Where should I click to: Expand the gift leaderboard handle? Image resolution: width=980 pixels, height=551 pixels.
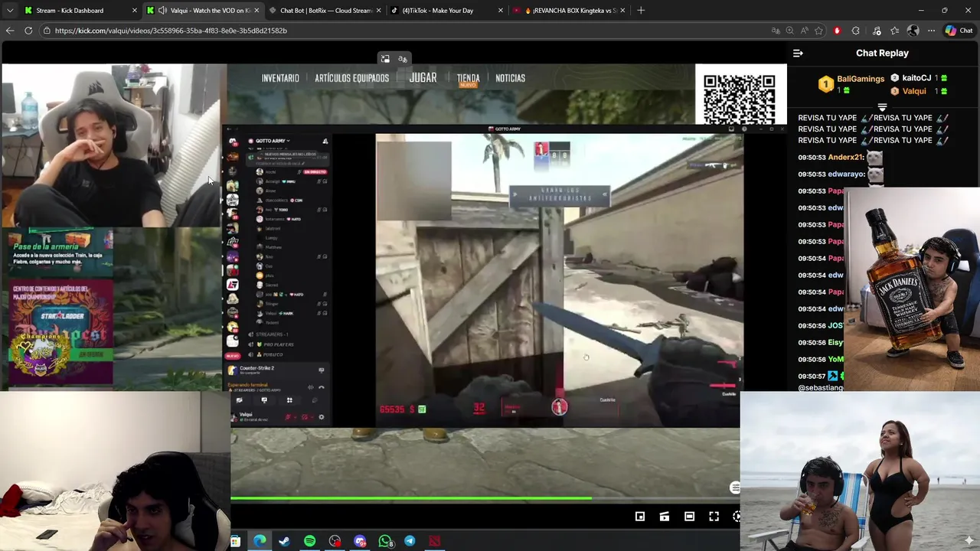click(882, 107)
